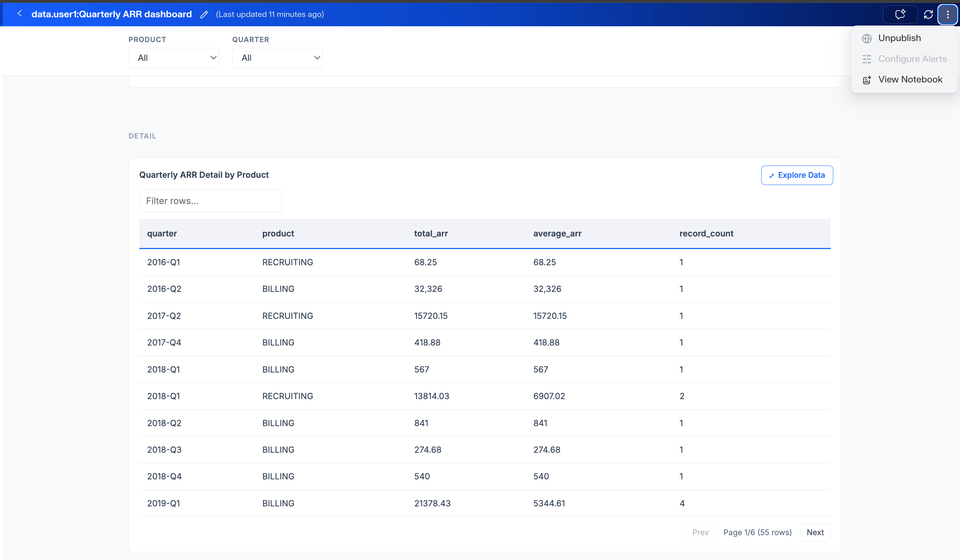
Task: Edit dashboard title with pencil icon
Action: coord(204,14)
